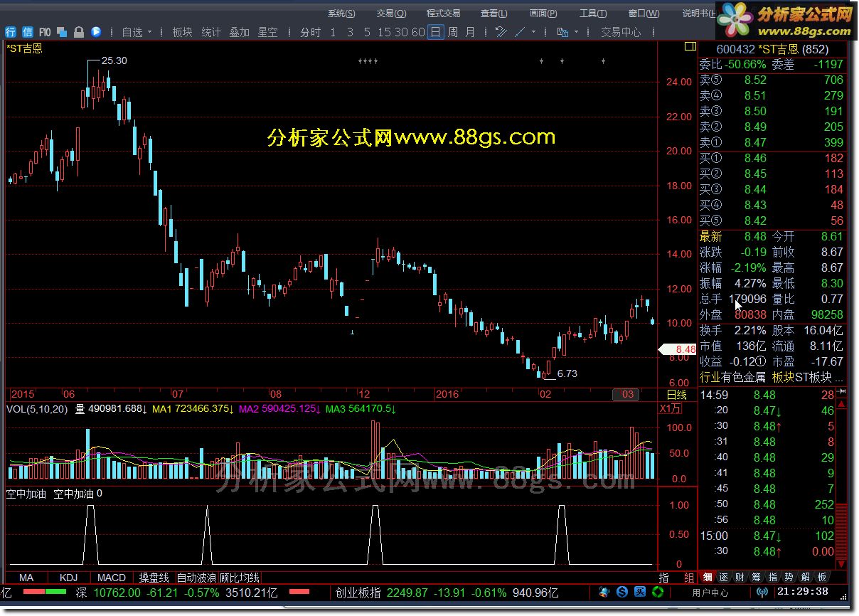Viewport: 859px width, 616px height.
Task: Switch to the MA indicator tab
Action: 26,578
